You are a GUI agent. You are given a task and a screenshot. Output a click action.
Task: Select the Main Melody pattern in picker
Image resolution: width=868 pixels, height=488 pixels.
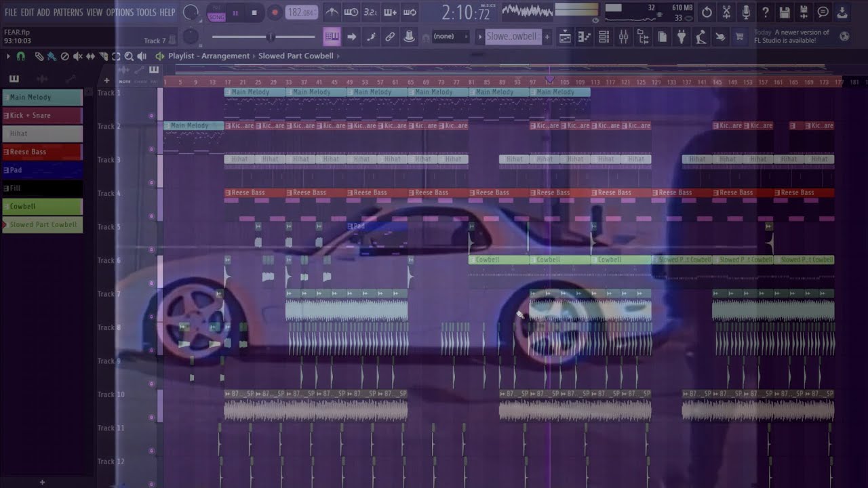(43, 97)
